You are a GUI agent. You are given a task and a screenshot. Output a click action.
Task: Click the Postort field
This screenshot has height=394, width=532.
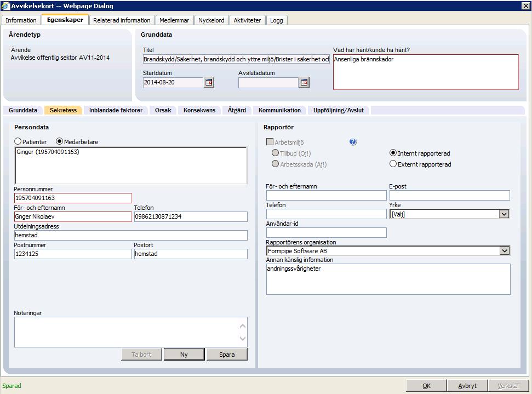click(191, 254)
